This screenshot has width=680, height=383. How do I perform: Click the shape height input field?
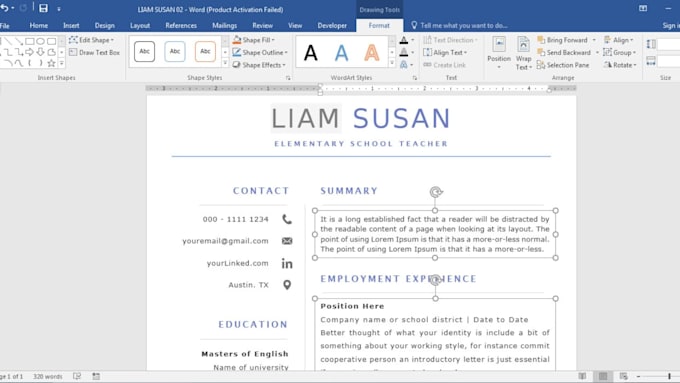tap(669, 44)
